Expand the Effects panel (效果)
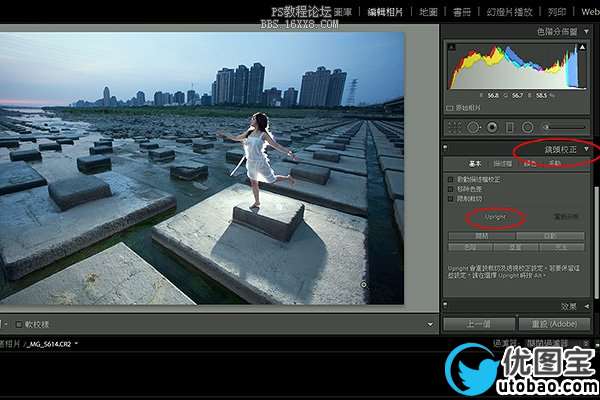 click(x=586, y=306)
